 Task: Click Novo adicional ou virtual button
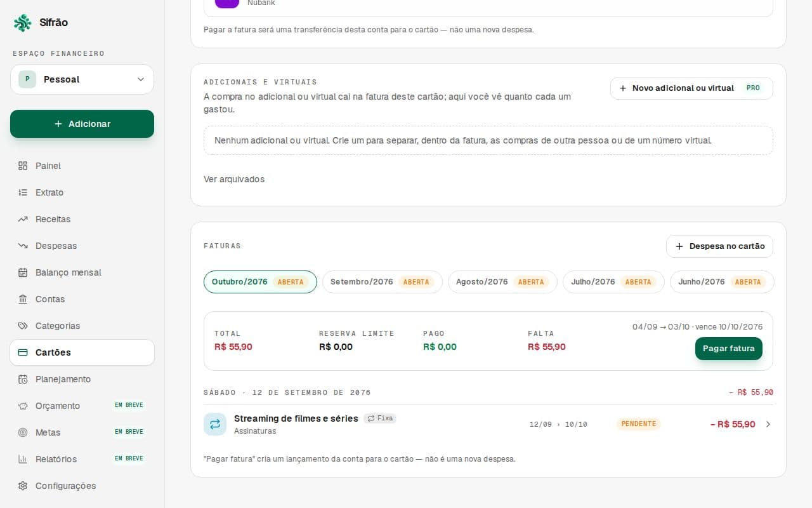pos(691,88)
